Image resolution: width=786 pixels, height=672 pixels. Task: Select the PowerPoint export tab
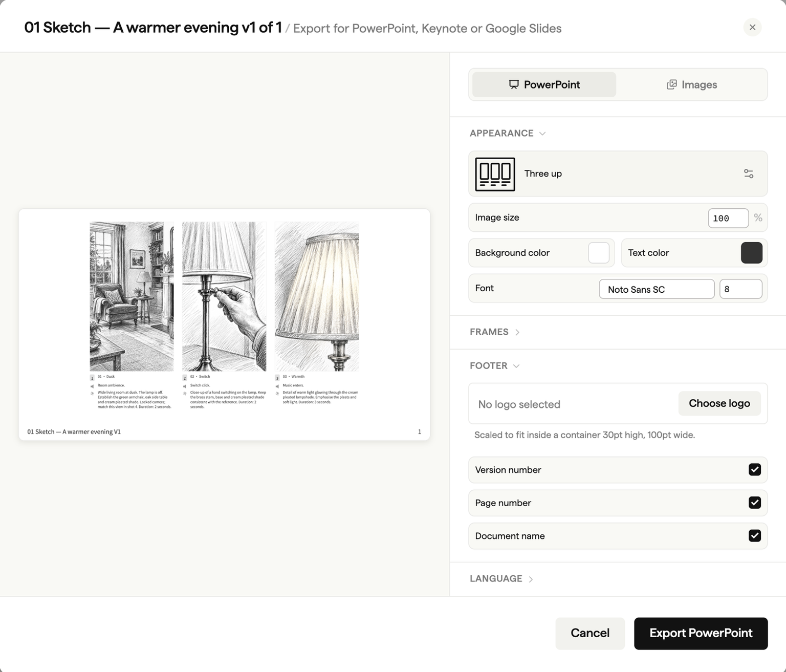(x=544, y=84)
